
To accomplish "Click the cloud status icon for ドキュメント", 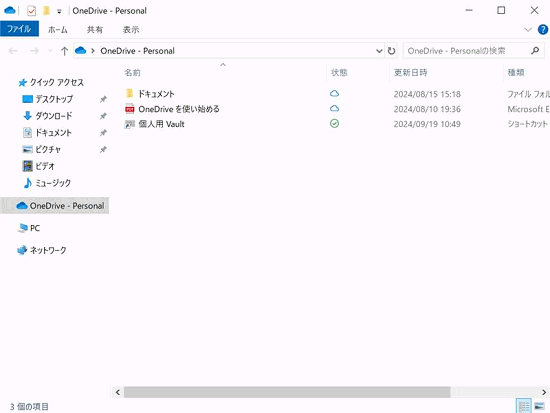I will 334,93.
